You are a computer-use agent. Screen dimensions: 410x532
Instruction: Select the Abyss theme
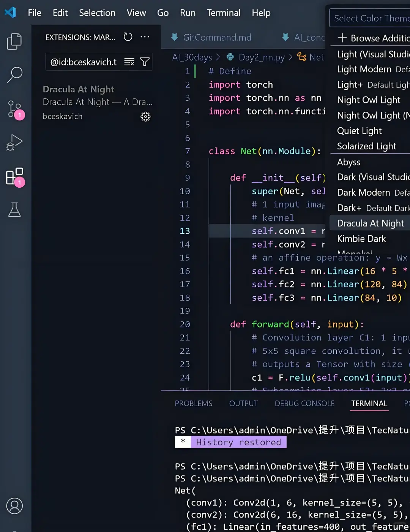pos(370,162)
